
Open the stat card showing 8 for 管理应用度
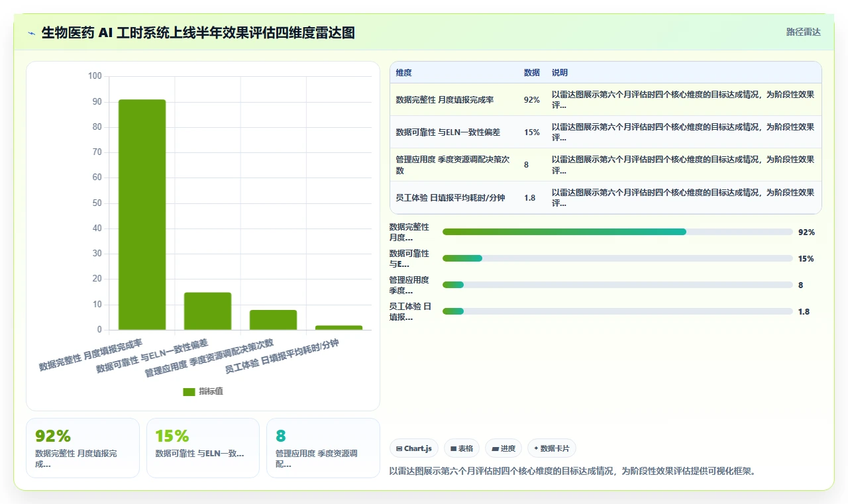[323, 448]
